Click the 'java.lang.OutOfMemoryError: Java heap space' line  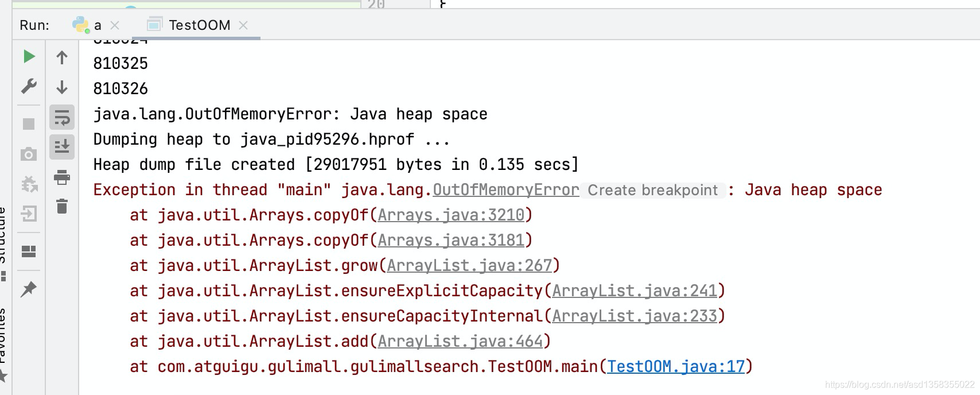[290, 114]
